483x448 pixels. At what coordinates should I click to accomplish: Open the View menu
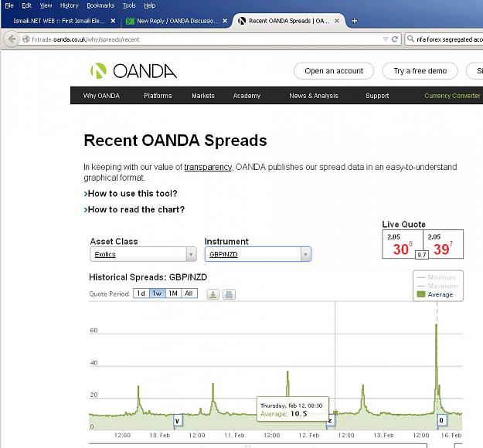point(46,5)
